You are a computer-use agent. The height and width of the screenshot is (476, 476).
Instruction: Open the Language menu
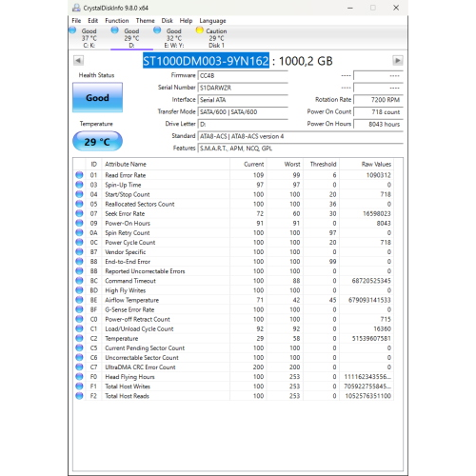212,21
